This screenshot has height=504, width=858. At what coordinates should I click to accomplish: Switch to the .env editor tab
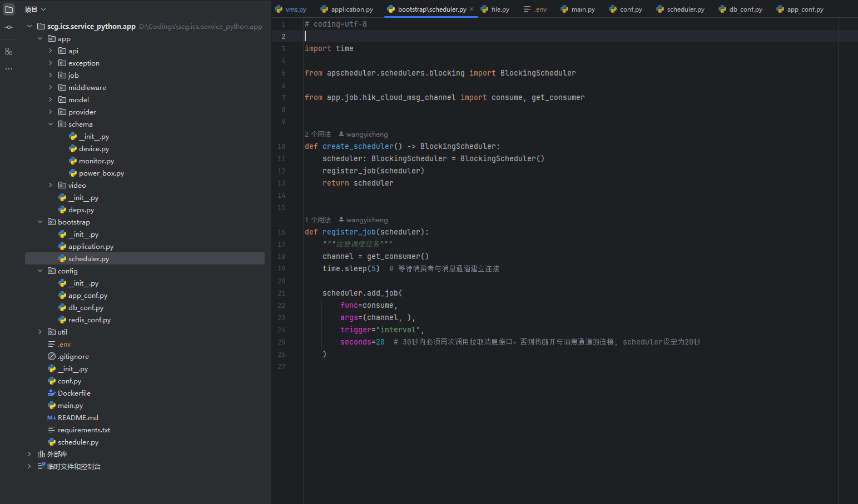tap(535, 9)
